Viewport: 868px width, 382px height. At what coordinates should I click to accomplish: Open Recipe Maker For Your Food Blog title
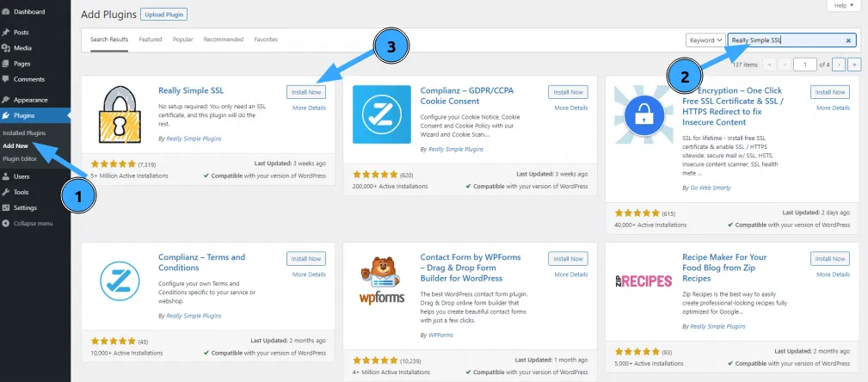click(724, 268)
